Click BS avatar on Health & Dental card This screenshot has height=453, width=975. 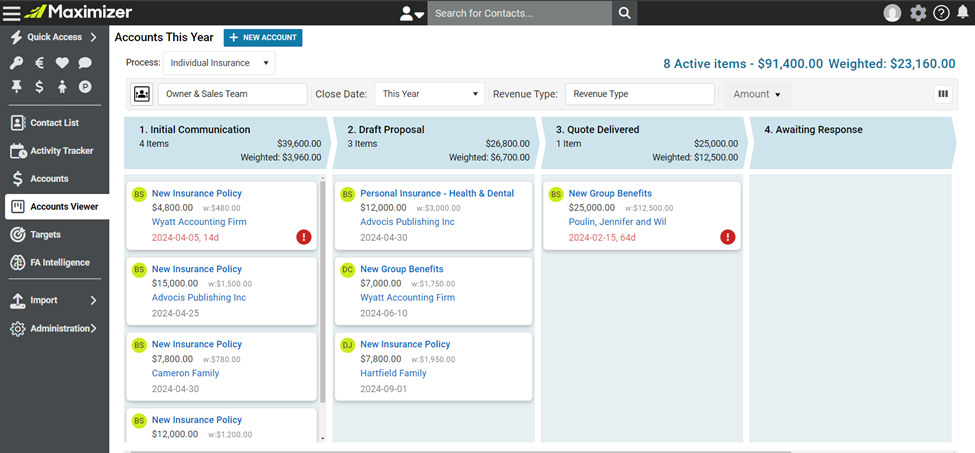coord(348,194)
